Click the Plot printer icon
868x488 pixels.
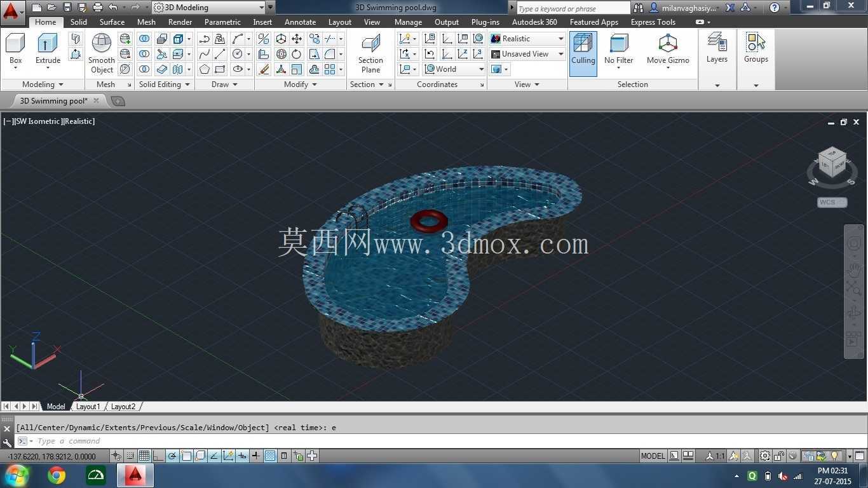[x=97, y=8]
